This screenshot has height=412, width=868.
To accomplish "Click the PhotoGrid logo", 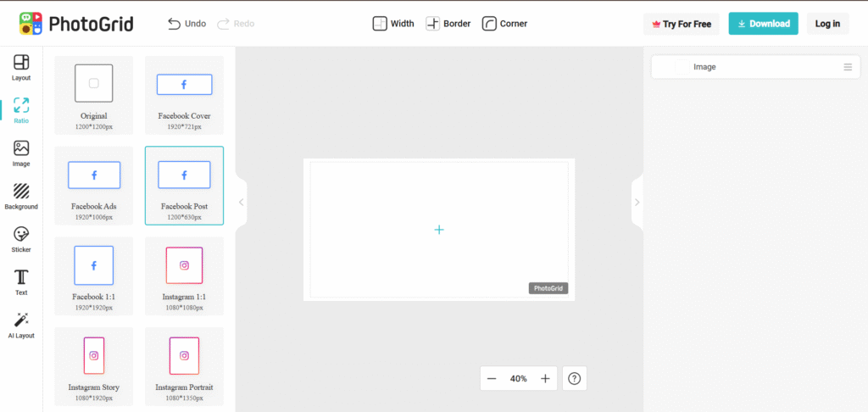I will (x=76, y=24).
